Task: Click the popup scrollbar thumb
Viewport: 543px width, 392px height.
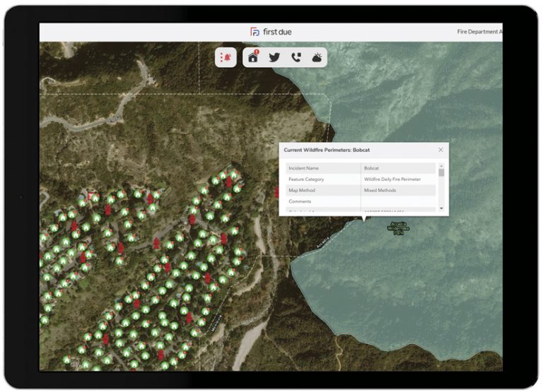Action: click(x=441, y=172)
